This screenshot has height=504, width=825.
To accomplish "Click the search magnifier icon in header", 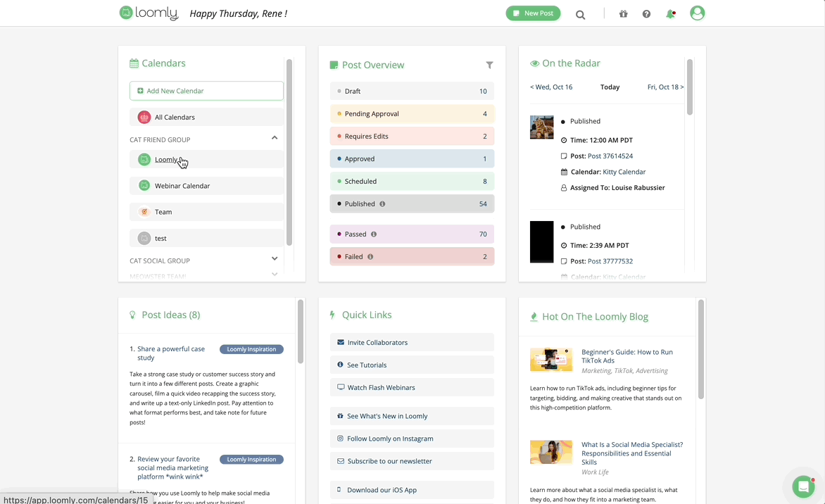I will click(580, 15).
